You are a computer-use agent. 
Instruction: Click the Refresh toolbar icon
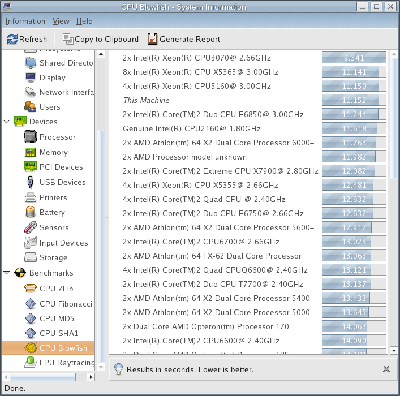point(12,39)
